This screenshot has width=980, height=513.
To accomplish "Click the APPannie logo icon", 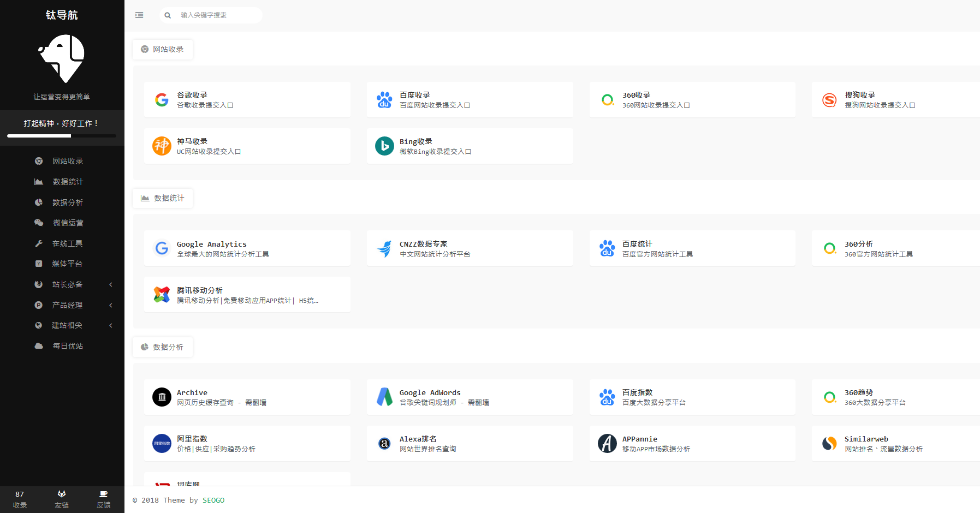I will click(x=607, y=444).
